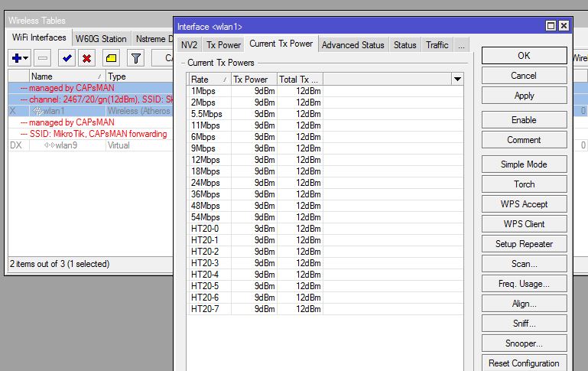Open the W60G Station tab
Screen dimensions: 588x371
[101, 39]
